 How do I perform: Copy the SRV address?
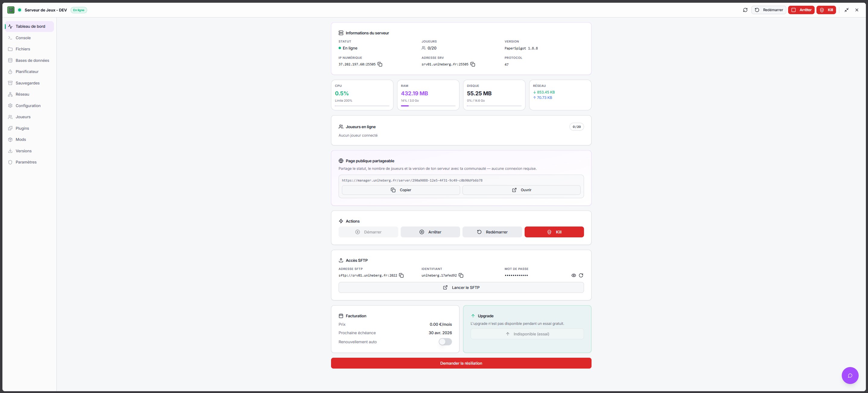473,64
